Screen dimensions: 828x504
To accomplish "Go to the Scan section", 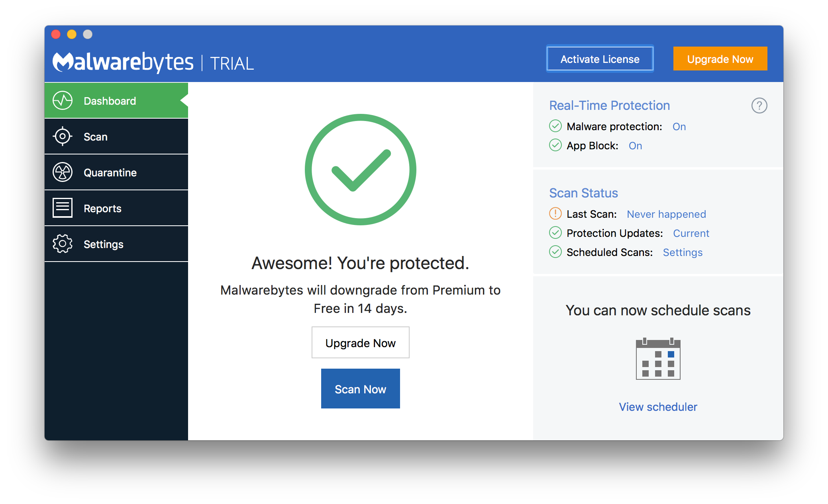I will point(116,137).
